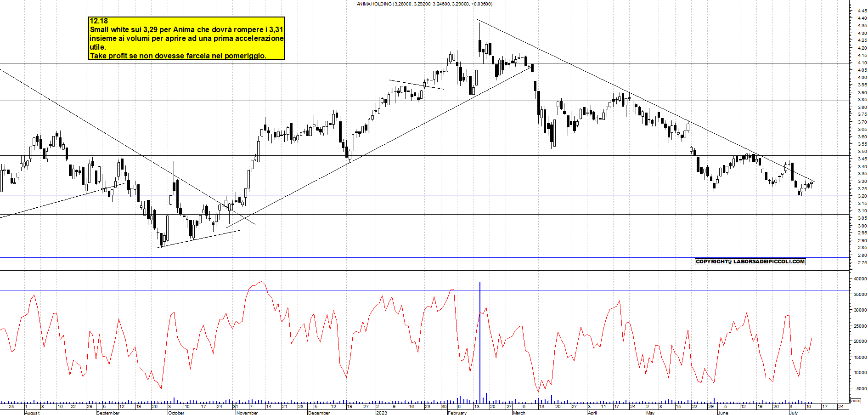The image size is (868, 415).
Task: Click the December month label
Action: (319, 413)
